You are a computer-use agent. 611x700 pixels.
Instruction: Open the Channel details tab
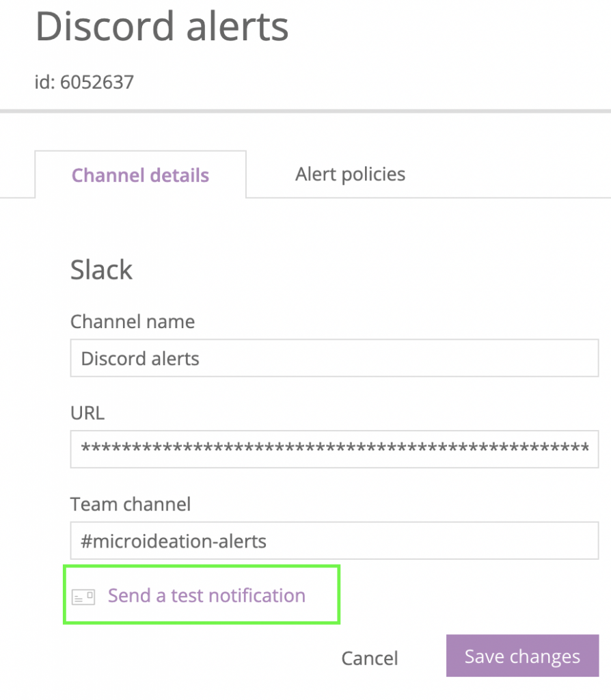pyautogui.click(x=140, y=175)
